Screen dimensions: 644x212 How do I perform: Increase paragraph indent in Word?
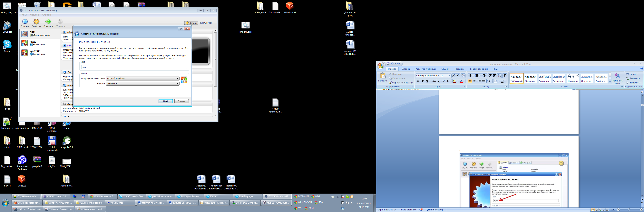point(494,76)
